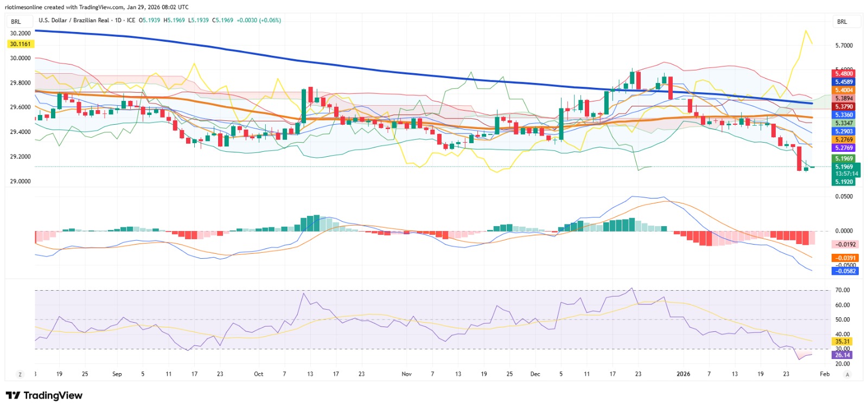Click the Feb marker on time axis
868x410 pixels.
(825, 374)
